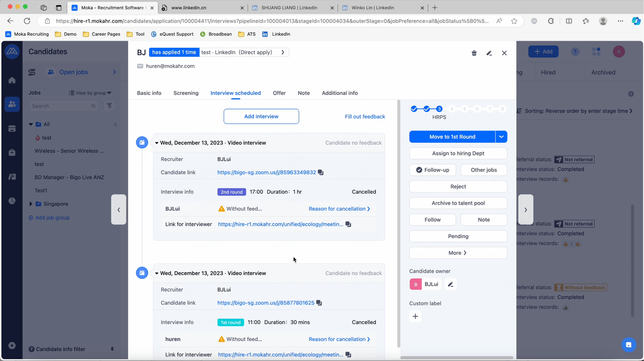The image size is (644, 361).
Task: Open the View by group dropdown
Action: pyautogui.click(x=90, y=93)
